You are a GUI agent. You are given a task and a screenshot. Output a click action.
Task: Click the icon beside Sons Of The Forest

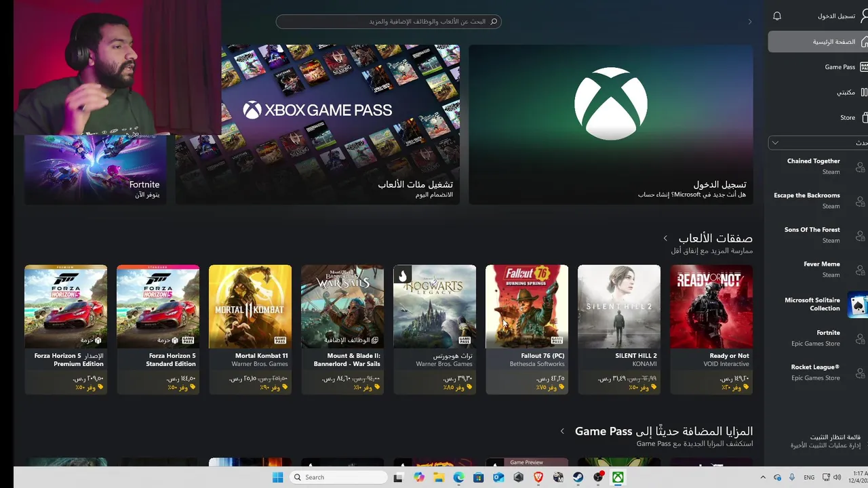pyautogui.click(x=860, y=236)
